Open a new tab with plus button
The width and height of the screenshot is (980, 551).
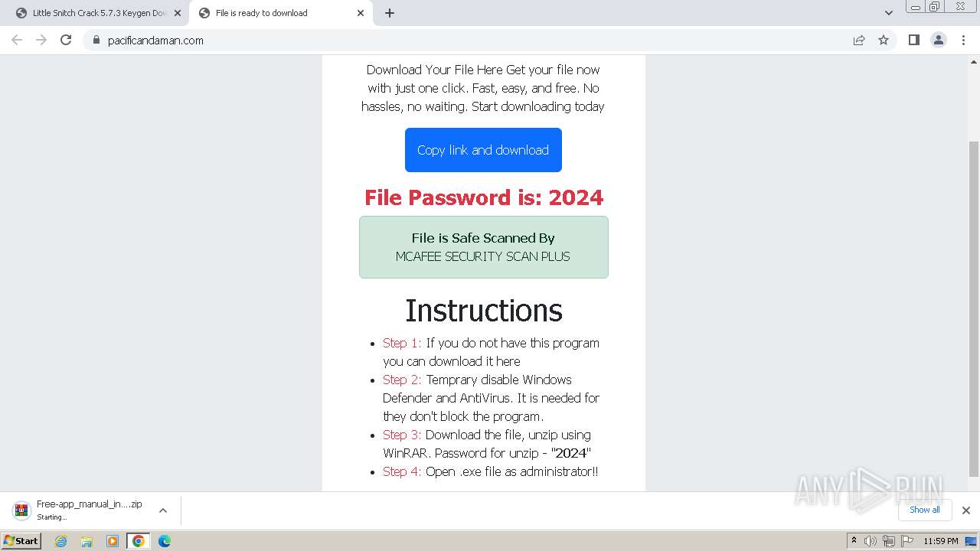click(390, 13)
